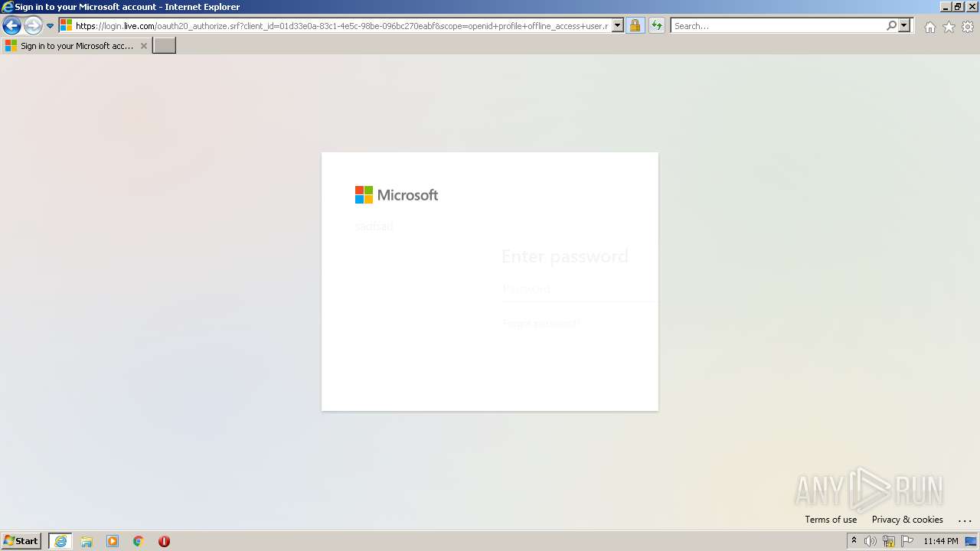The image size is (980, 551).
Task: Go to Home page icon
Action: click(929, 27)
